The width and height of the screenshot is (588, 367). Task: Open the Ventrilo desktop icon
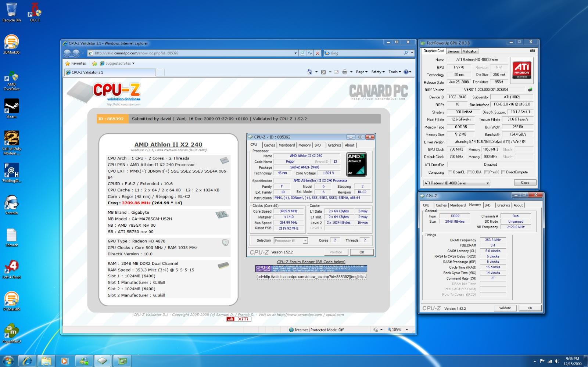(x=11, y=205)
